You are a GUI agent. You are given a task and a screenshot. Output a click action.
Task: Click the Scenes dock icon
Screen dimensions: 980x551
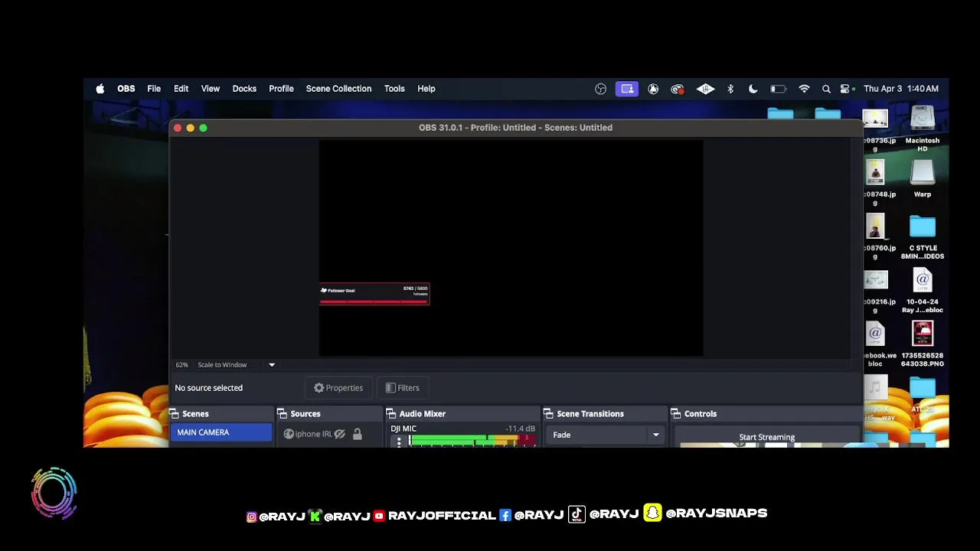click(x=174, y=414)
